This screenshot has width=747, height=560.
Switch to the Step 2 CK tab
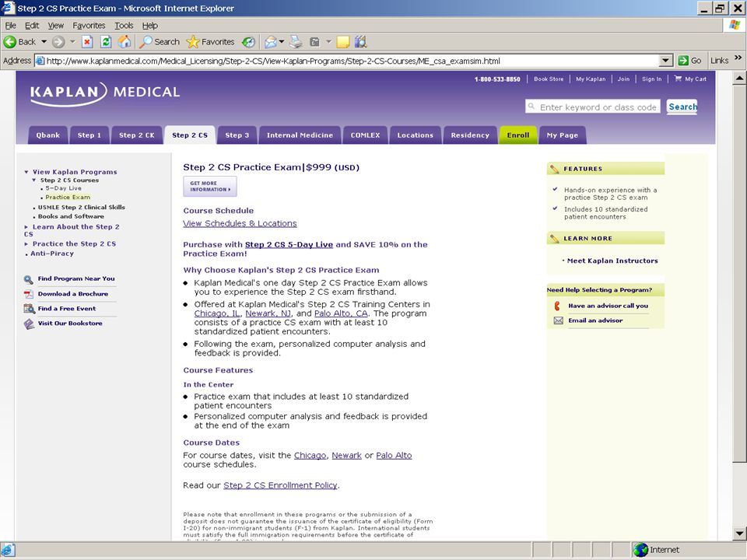point(137,135)
